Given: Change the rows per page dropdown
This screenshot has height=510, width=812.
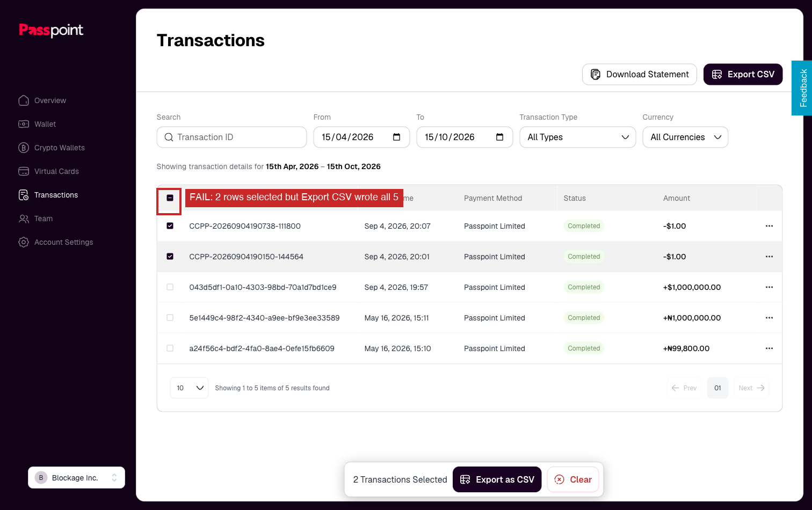Looking at the screenshot, I should 189,388.
